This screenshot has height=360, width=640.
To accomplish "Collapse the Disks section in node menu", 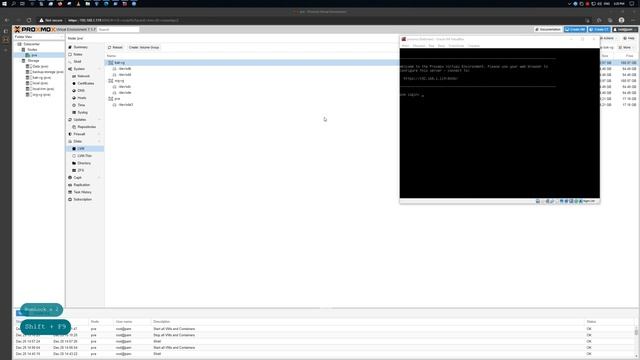I will (99, 142).
